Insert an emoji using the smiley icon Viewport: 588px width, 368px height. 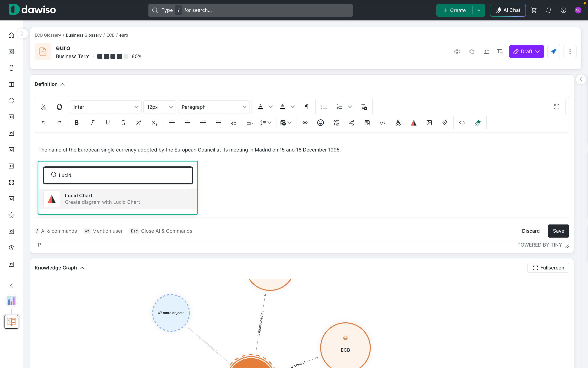pos(321,123)
